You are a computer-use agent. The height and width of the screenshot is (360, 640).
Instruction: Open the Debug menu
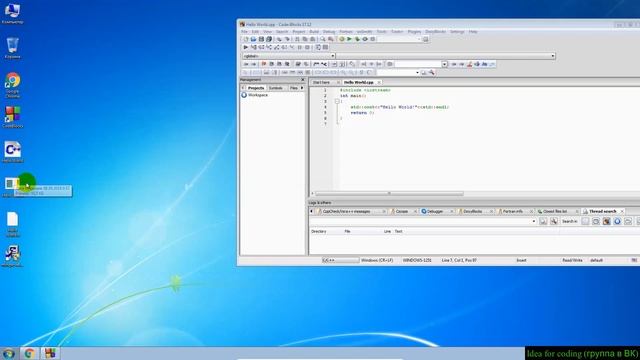329,31
